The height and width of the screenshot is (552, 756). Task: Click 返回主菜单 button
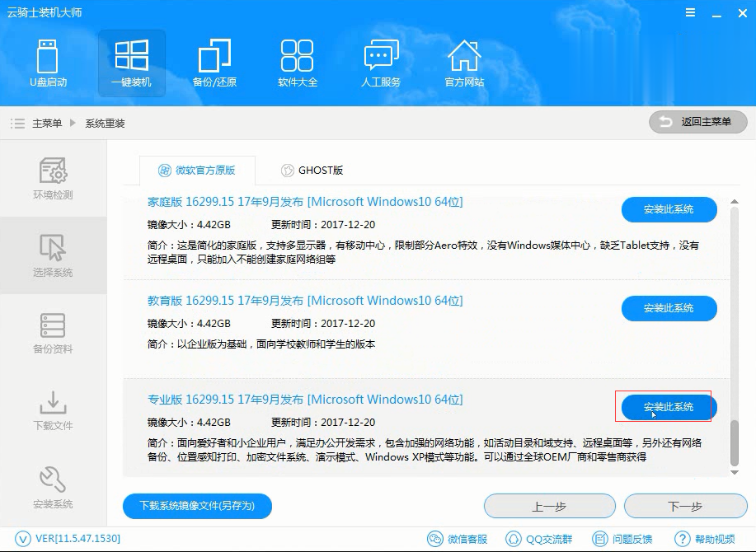[698, 122]
